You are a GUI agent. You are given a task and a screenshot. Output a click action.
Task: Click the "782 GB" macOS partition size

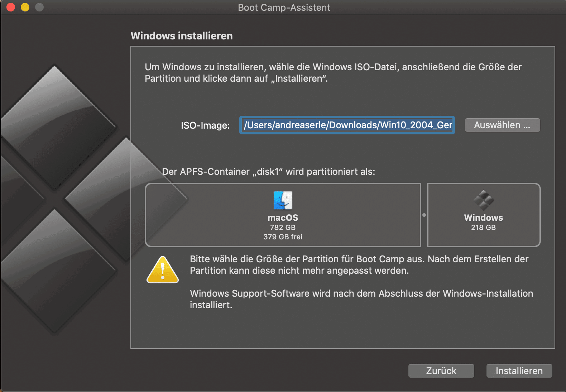point(283,228)
